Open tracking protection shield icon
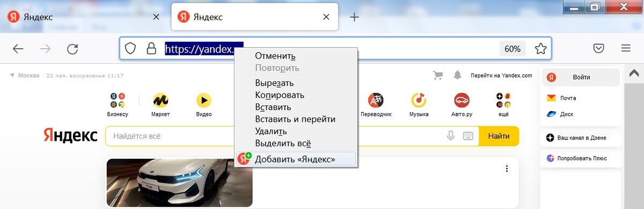The height and width of the screenshot is (209, 644). click(130, 49)
